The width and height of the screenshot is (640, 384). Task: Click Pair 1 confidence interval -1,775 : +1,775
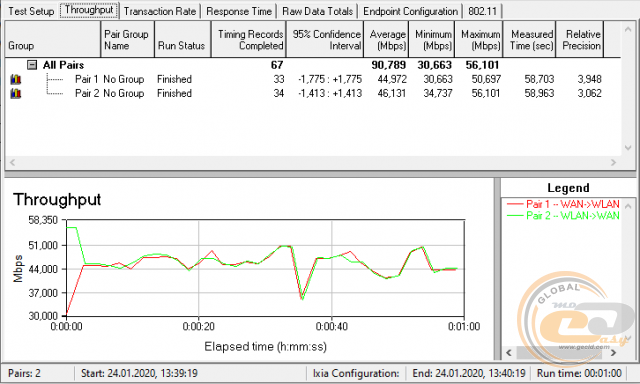click(330, 79)
